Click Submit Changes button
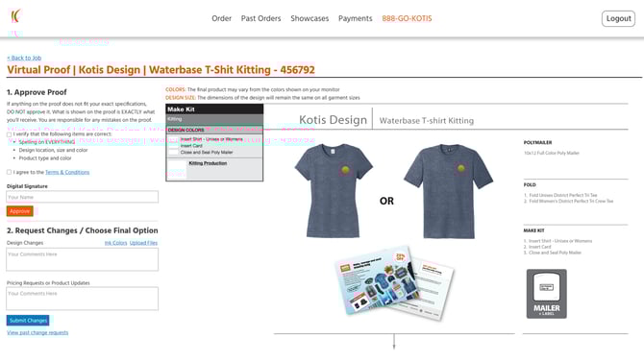The width and height of the screenshot is (644, 362). 28,320
